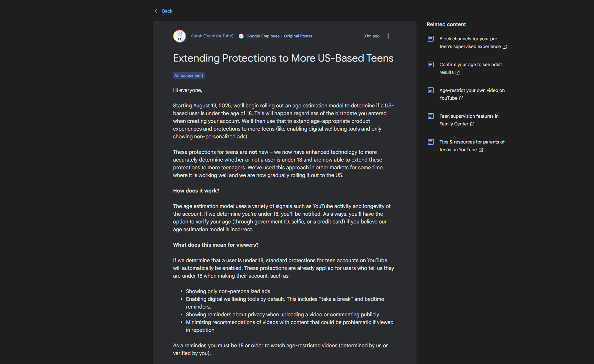594x364 pixels.
Task: Open 'Confirm your age to see adult results'
Action: point(470,64)
